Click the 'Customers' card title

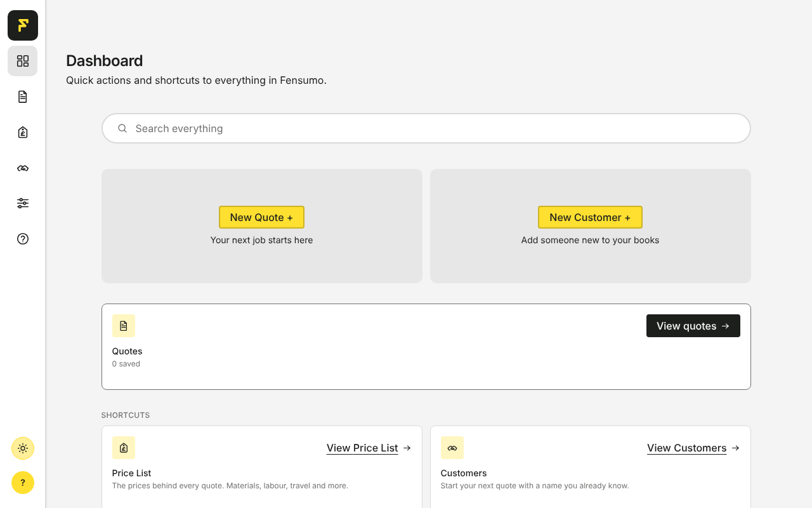(464, 473)
